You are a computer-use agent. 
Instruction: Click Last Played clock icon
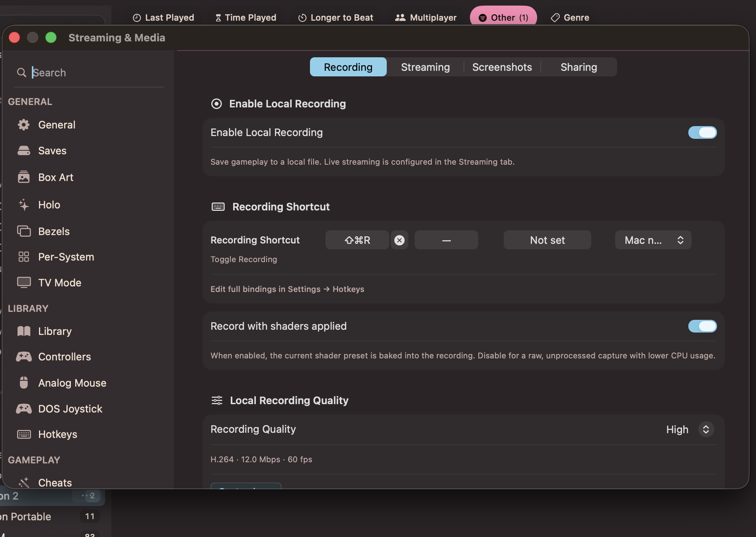tap(137, 18)
